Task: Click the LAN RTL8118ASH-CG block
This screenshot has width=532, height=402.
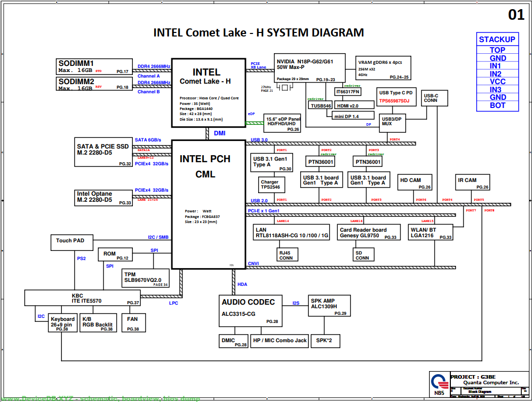Action: 292,232
